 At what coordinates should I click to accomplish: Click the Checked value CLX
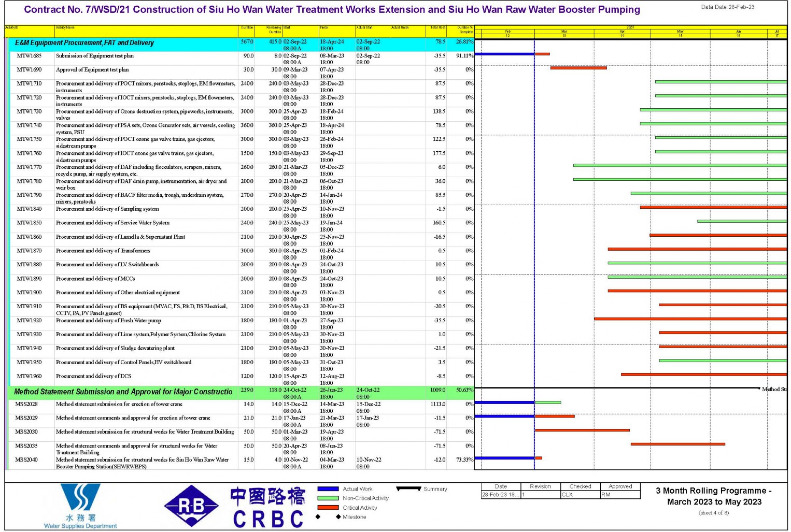[567, 495]
